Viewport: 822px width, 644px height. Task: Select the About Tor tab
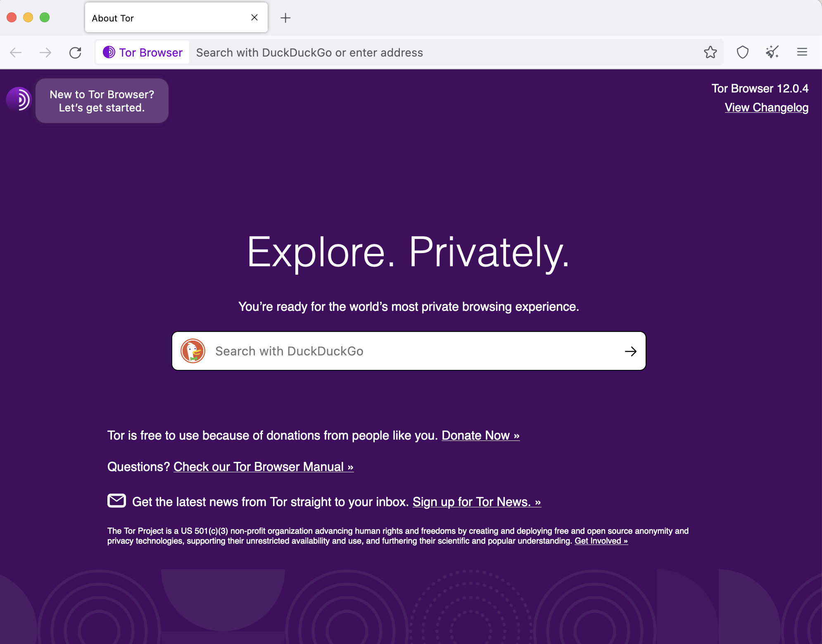pyautogui.click(x=176, y=18)
